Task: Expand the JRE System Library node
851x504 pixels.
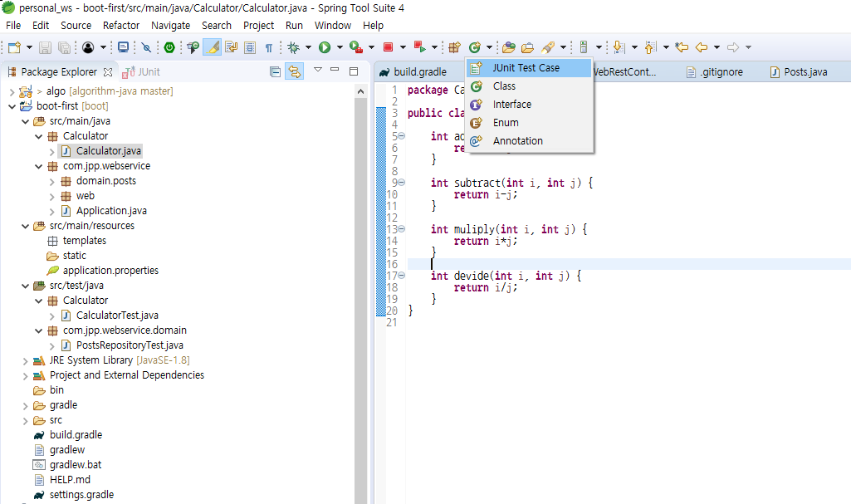Action: coord(25,360)
